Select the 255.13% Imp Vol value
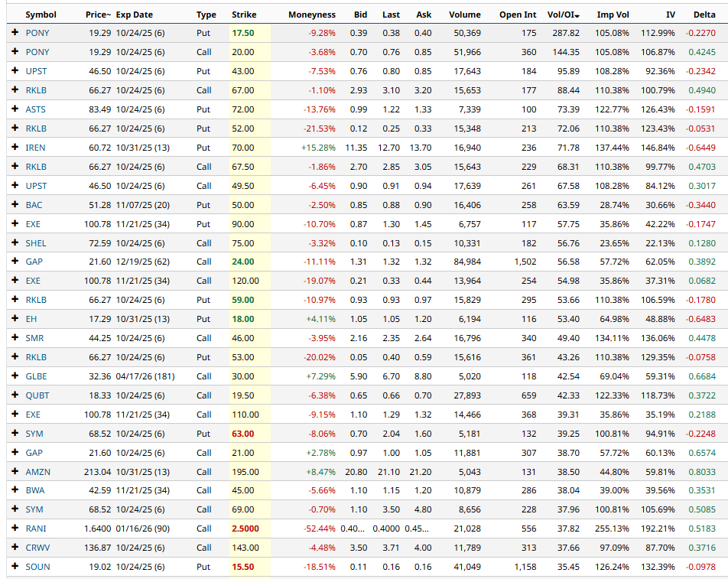Viewport: 728px width, 579px height. tap(612, 529)
